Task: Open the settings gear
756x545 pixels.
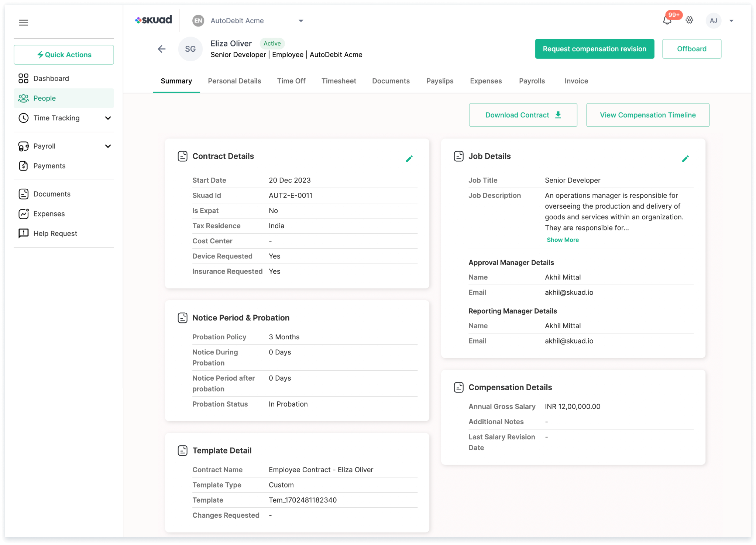Action: [689, 20]
